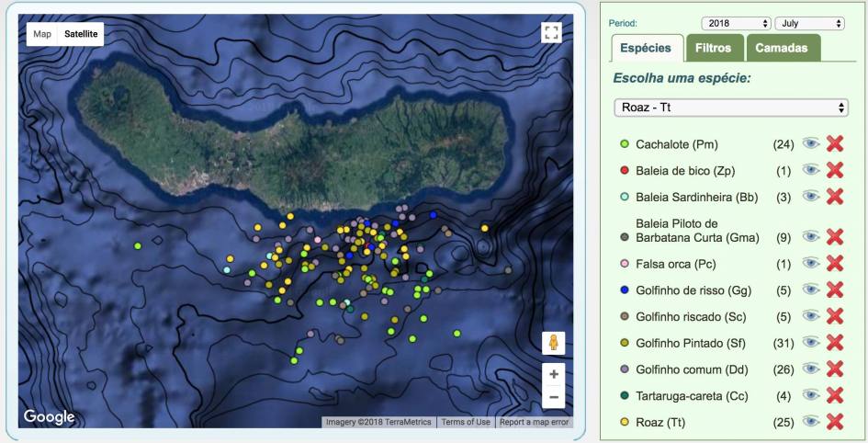
Task: Click pink Falsa orca legend dot
Action: (625, 264)
